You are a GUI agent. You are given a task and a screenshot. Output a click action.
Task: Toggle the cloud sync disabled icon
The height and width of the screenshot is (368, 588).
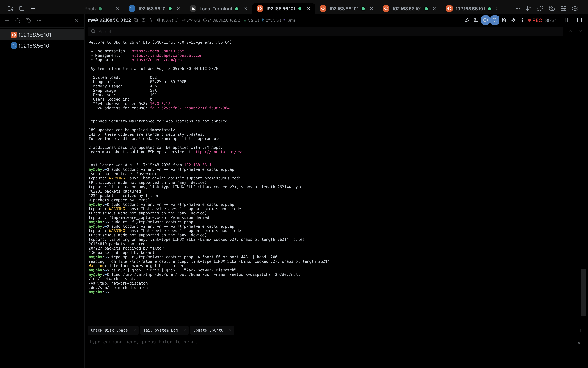(552, 9)
